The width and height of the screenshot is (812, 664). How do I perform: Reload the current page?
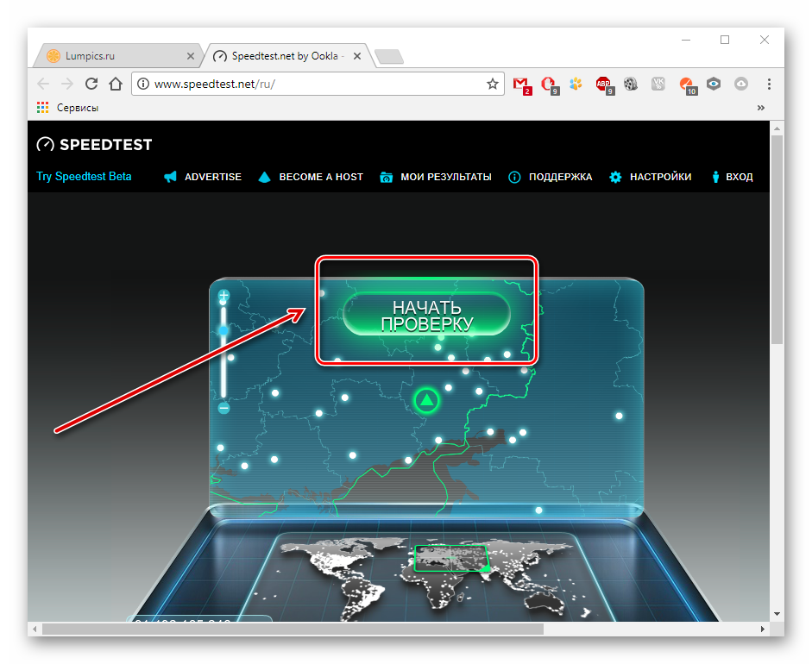pos(91,84)
